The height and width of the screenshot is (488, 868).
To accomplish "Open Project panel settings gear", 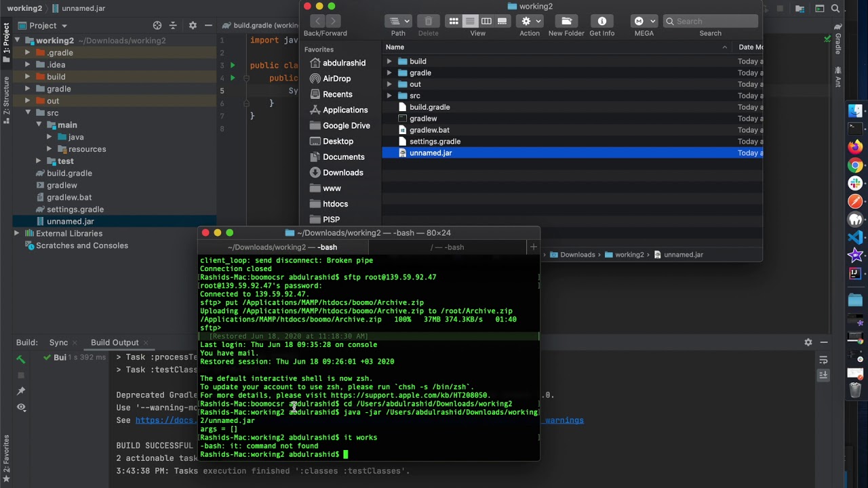I will (193, 26).
